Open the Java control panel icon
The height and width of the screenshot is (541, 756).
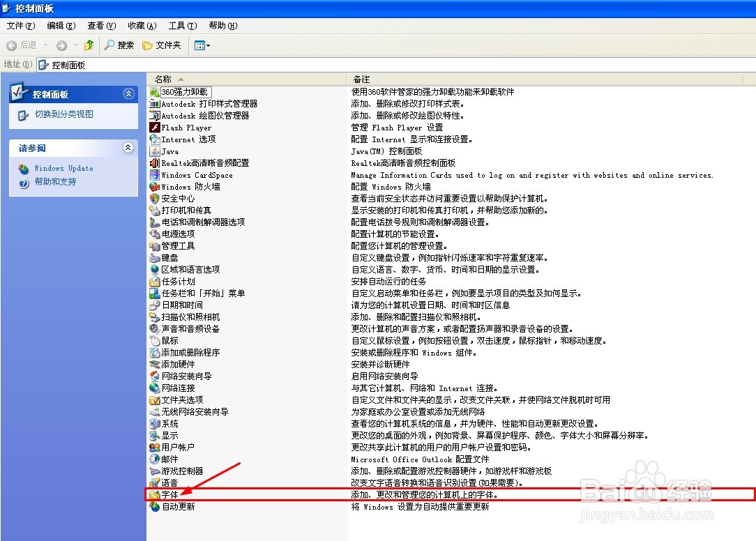click(154, 151)
